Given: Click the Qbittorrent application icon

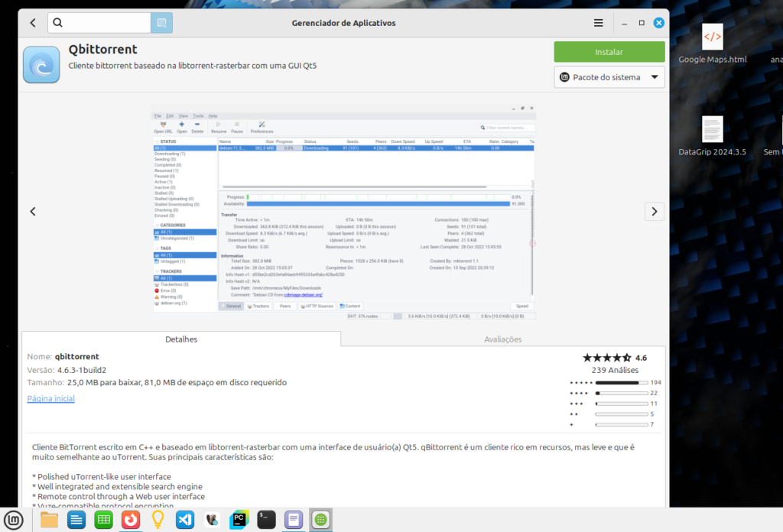Looking at the screenshot, I should tap(41, 65).
